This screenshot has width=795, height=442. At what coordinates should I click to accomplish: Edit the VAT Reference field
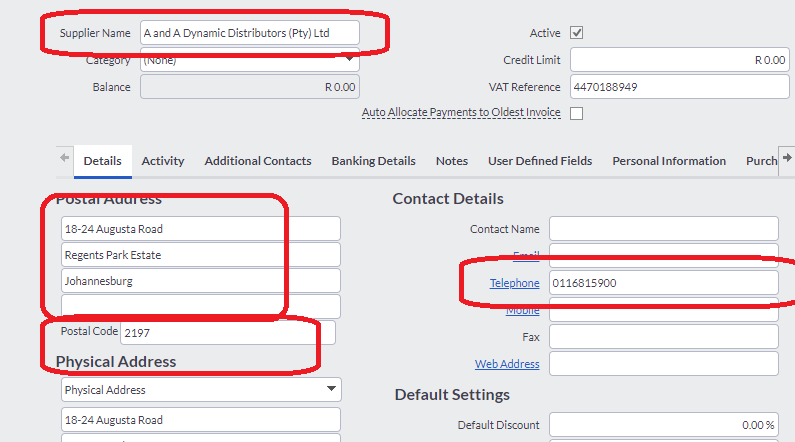pos(679,87)
